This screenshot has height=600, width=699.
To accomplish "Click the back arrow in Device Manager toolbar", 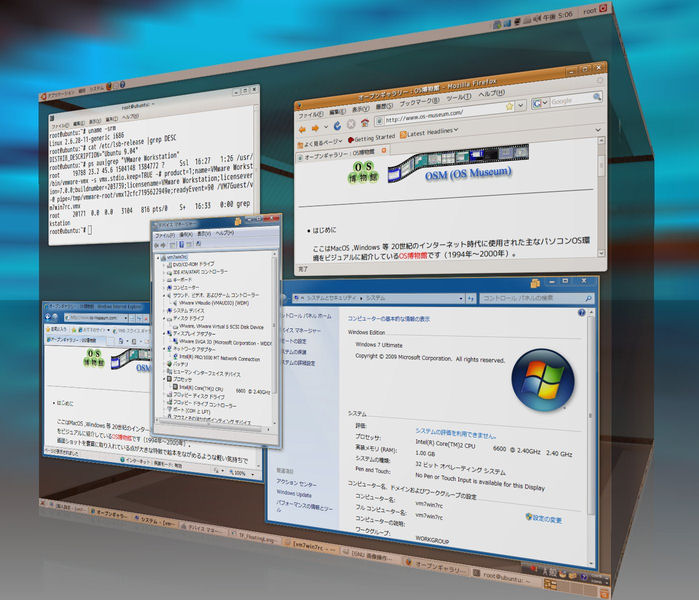I will click(x=156, y=245).
